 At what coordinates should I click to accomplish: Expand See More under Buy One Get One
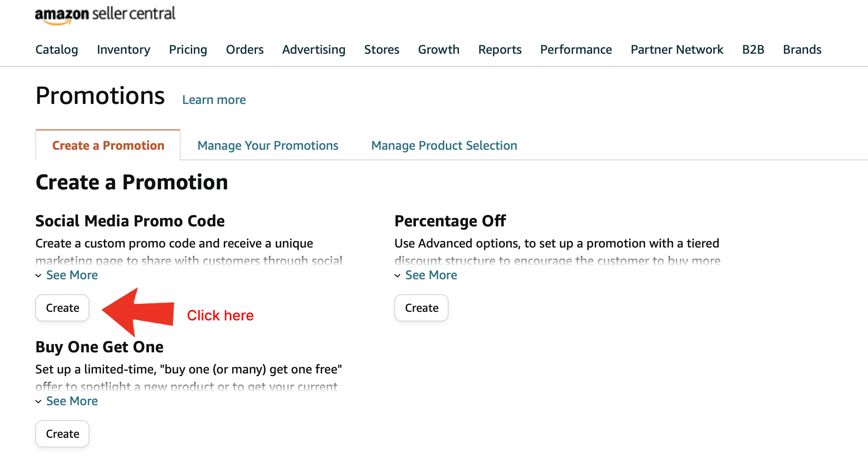point(67,401)
